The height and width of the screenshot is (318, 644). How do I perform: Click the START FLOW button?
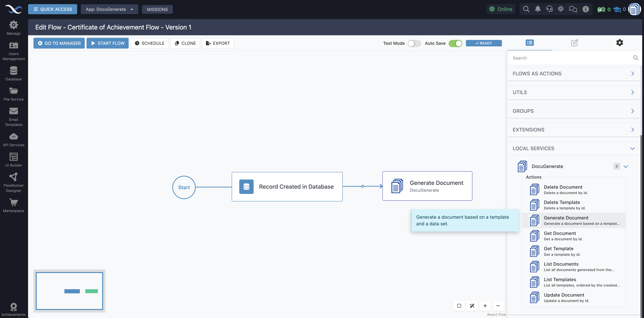point(108,43)
